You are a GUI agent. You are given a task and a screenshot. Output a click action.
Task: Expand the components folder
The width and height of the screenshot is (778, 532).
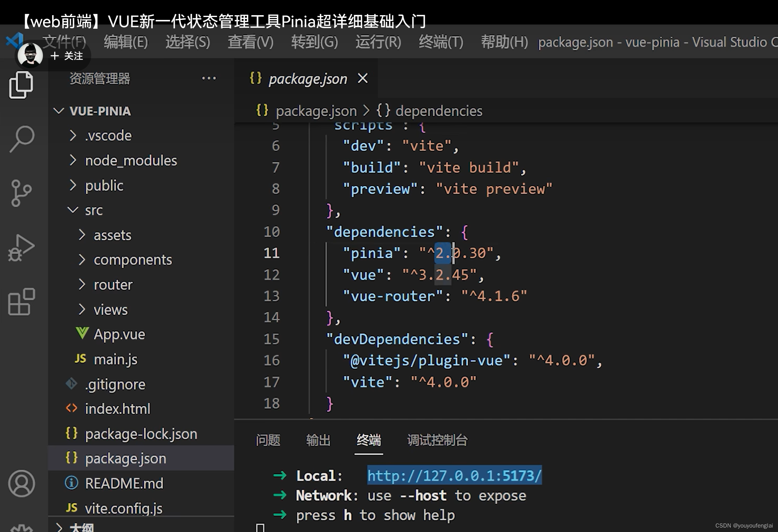[141, 260]
